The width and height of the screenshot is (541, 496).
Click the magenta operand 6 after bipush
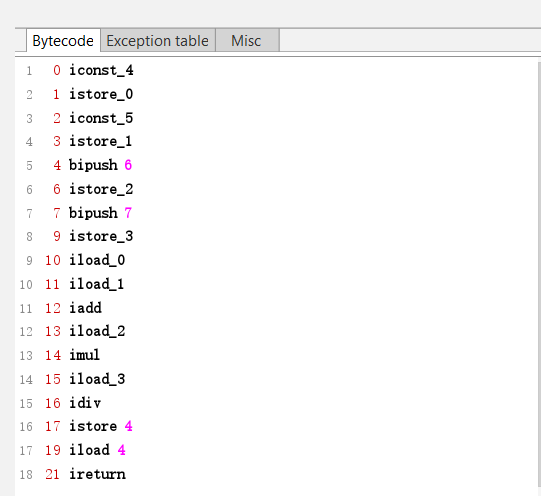tap(128, 165)
